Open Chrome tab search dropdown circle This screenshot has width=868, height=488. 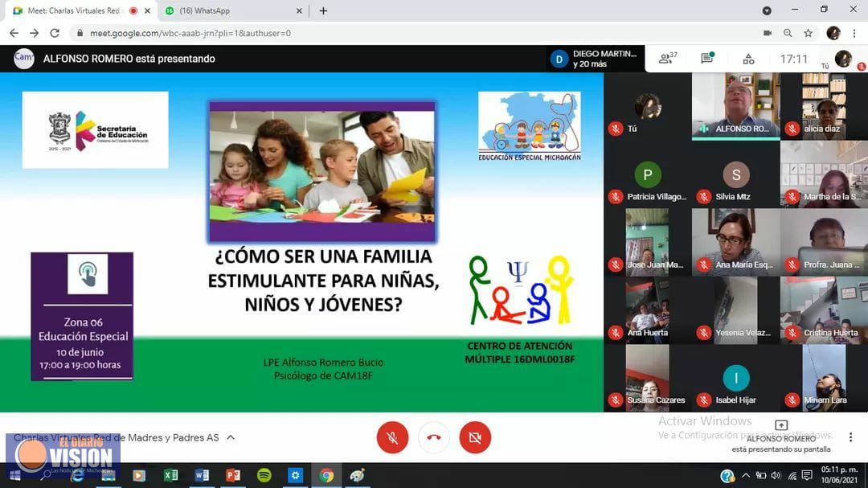pyautogui.click(x=767, y=10)
